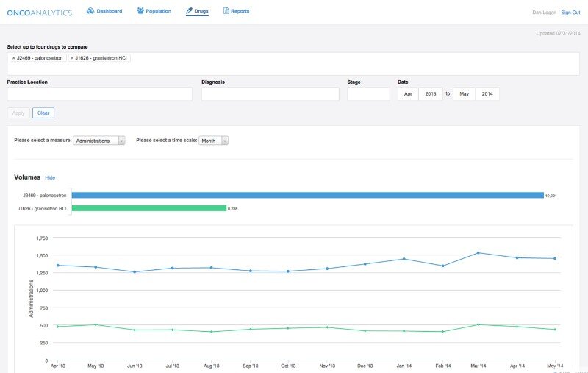The height and width of the screenshot is (373, 588).
Task: Open the Reports tab
Action: click(240, 11)
